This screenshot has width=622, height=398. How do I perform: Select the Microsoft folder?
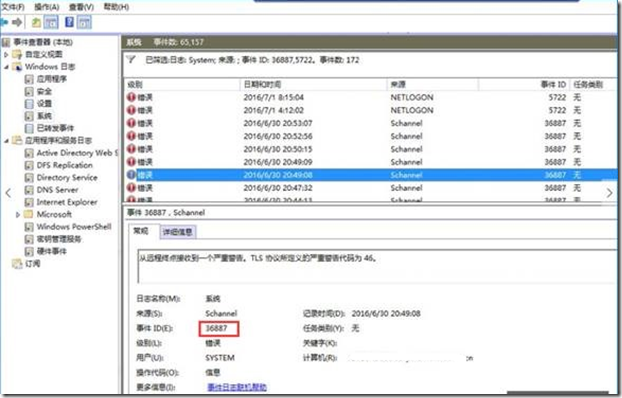pyautogui.click(x=54, y=214)
